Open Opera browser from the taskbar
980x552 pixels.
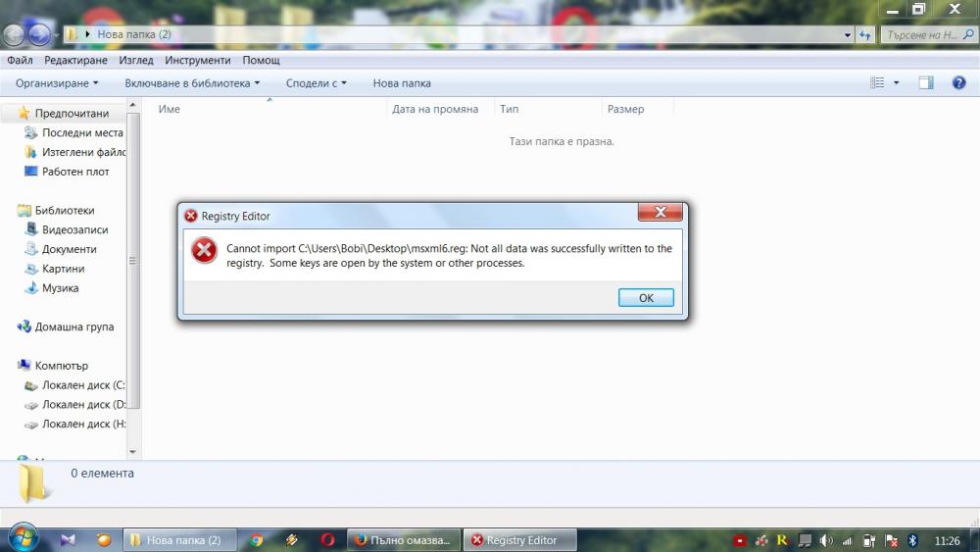(x=327, y=539)
